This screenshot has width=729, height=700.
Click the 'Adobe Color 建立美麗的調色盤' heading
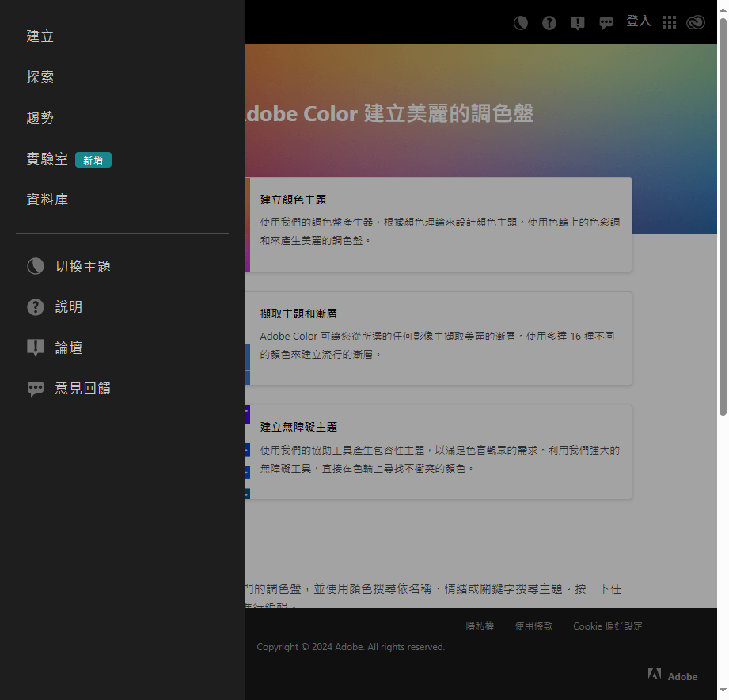(389, 113)
